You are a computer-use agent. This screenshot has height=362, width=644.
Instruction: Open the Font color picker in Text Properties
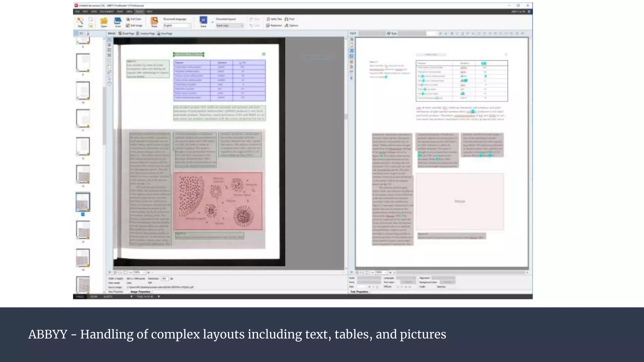(x=408, y=282)
